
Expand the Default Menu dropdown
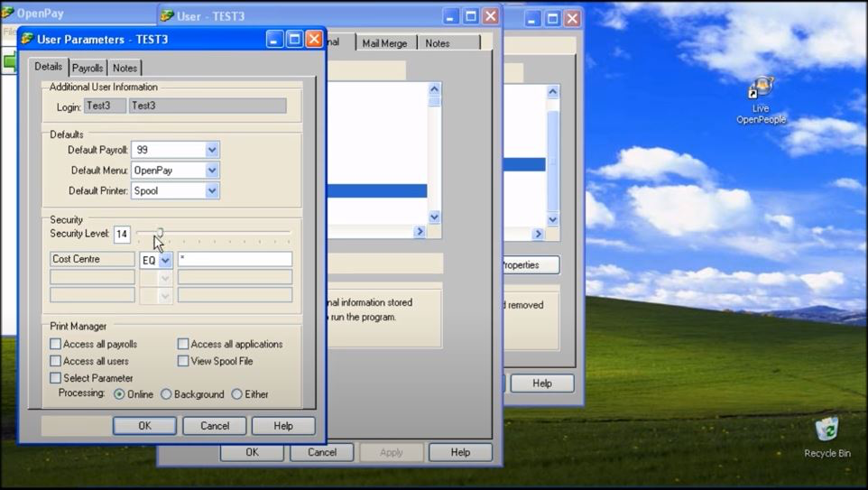tap(211, 171)
